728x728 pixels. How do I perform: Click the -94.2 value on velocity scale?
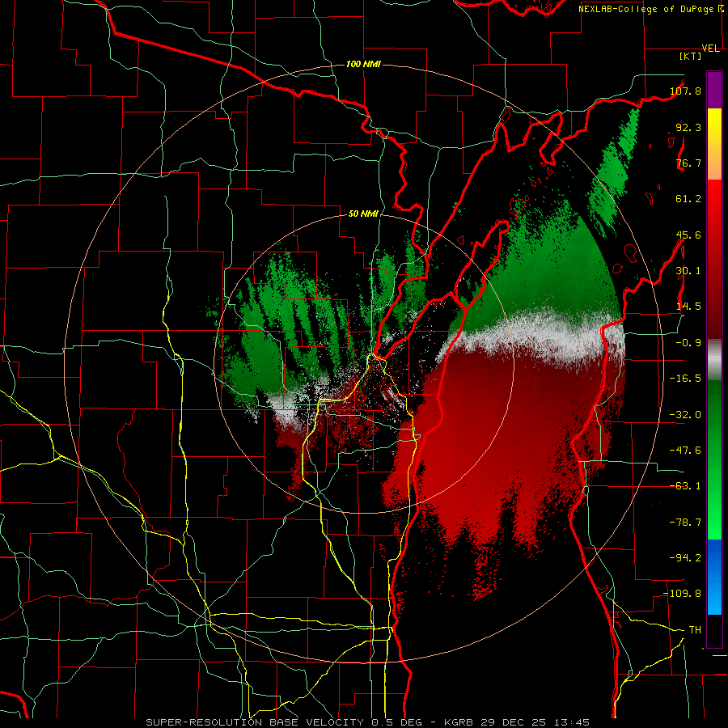tap(685, 558)
